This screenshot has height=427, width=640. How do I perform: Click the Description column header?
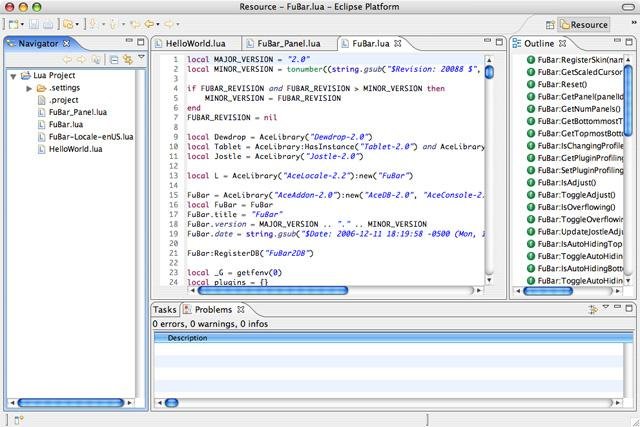pos(393,338)
